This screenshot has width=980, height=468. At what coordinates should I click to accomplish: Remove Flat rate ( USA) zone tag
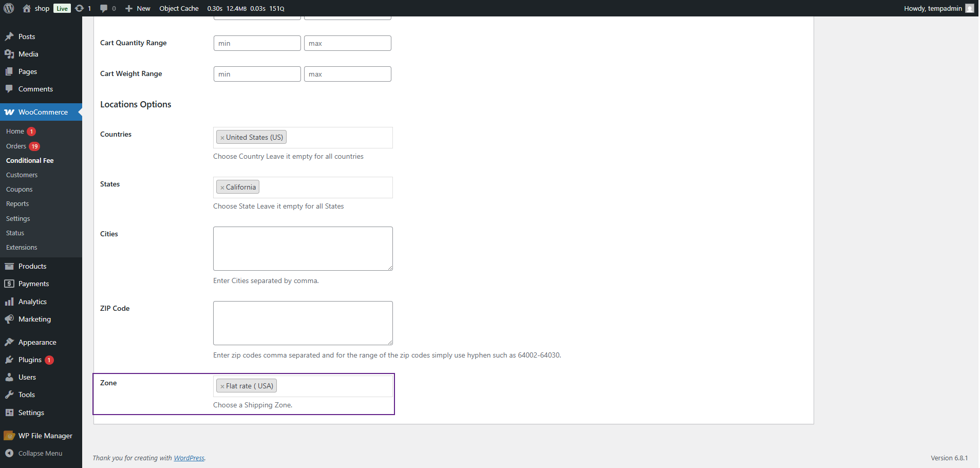coord(222,386)
